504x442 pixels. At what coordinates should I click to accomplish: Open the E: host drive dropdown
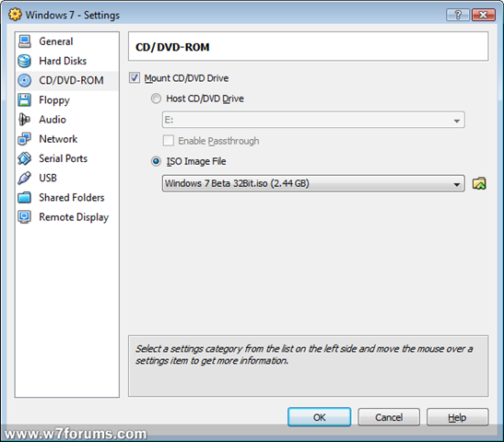click(x=313, y=120)
